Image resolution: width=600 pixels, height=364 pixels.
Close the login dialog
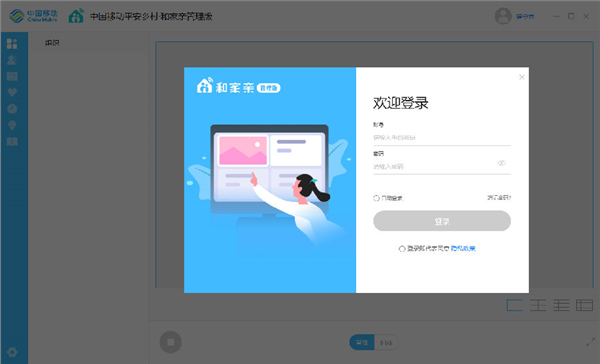click(522, 77)
